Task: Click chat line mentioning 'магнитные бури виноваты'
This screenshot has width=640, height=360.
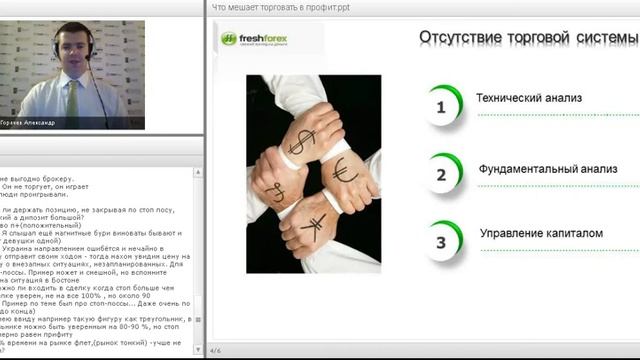Action: pos(91,233)
